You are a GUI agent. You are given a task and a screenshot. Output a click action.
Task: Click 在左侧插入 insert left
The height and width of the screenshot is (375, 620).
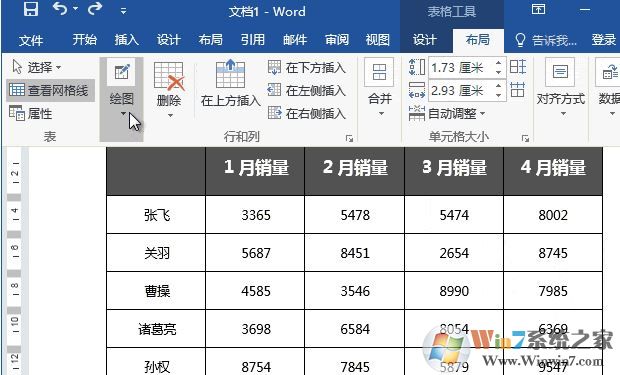coord(307,91)
